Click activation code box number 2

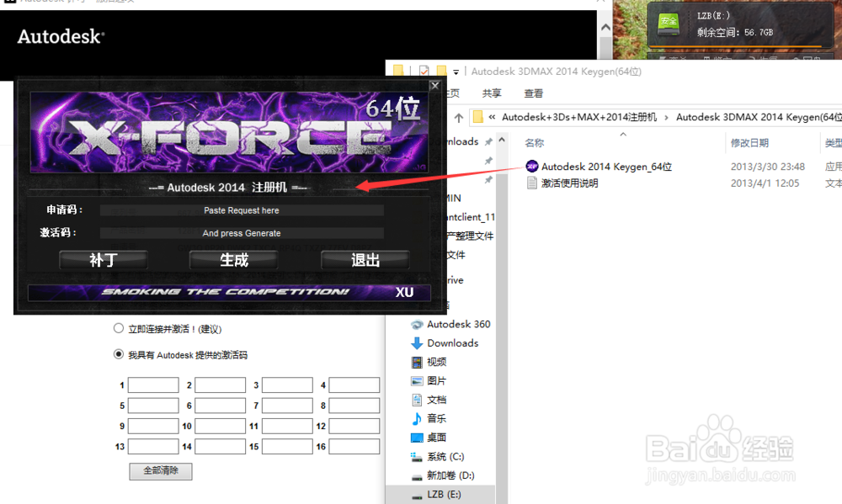[x=220, y=385]
